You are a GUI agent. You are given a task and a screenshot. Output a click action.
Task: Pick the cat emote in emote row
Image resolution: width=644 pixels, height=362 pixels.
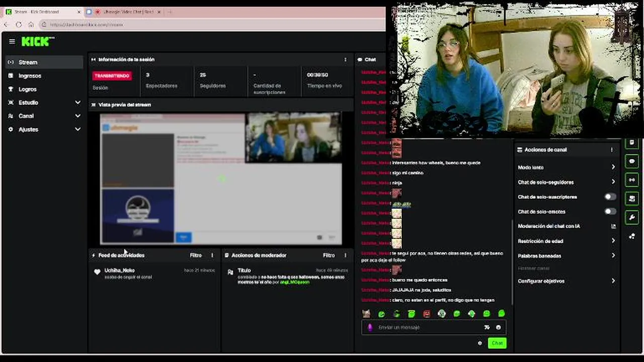point(366,314)
